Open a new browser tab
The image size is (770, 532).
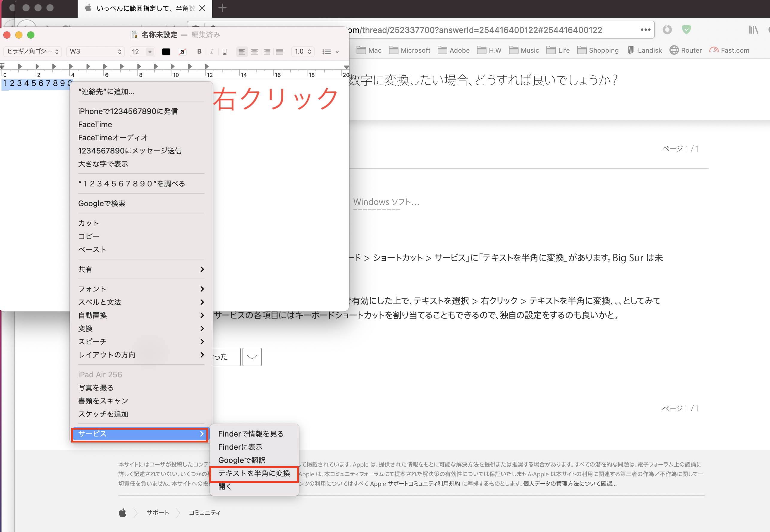pyautogui.click(x=222, y=8)
